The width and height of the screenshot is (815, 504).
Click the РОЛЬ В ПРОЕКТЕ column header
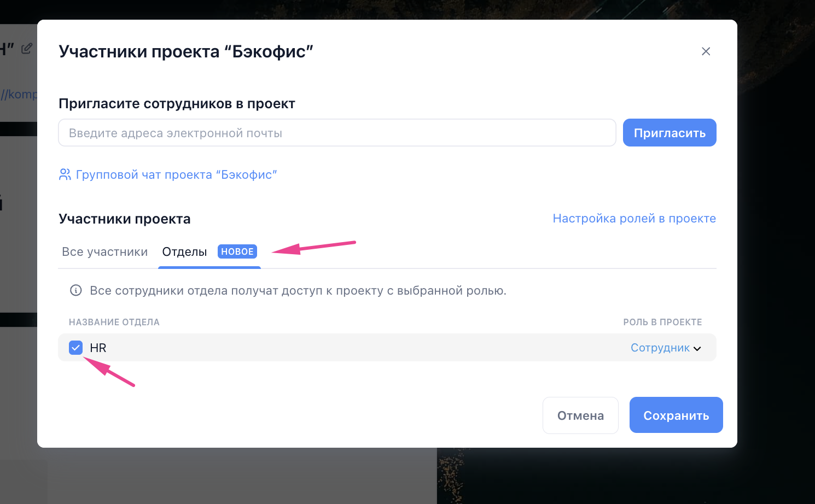(x=662, y=322)
